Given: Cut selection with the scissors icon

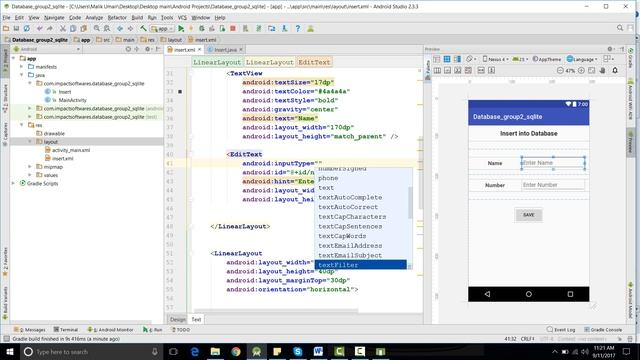Looking at the screenshot, I should [x=63, y=29].
